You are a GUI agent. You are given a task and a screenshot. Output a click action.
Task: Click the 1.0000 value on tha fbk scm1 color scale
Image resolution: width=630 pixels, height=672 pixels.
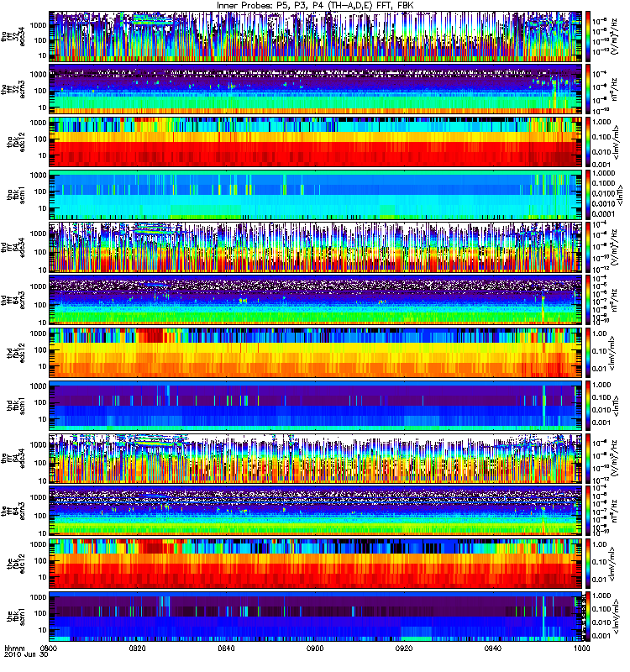603,173
